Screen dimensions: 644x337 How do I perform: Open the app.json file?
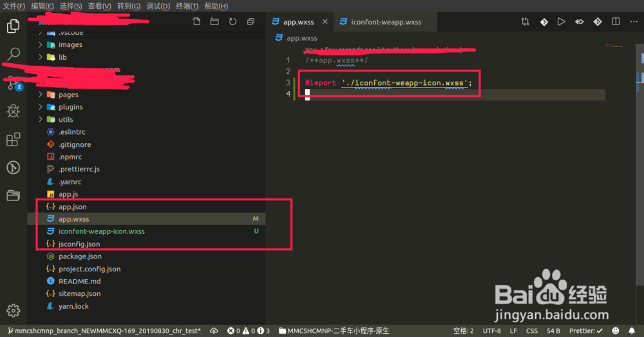point(147,207)
